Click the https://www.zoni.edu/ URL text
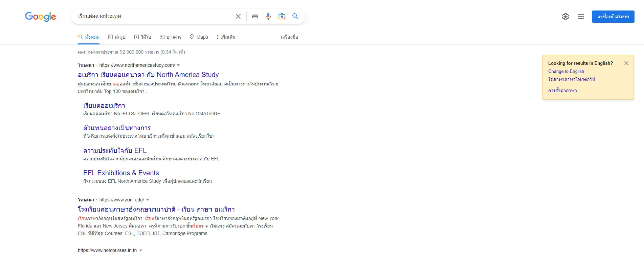 pyautogui.click(x=122, y=200)
